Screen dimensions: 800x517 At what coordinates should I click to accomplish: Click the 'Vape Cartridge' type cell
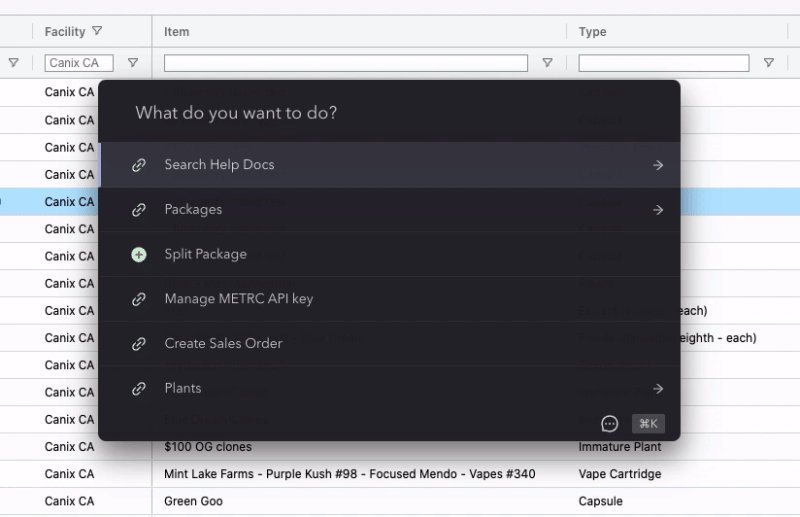tap(619, 474)
